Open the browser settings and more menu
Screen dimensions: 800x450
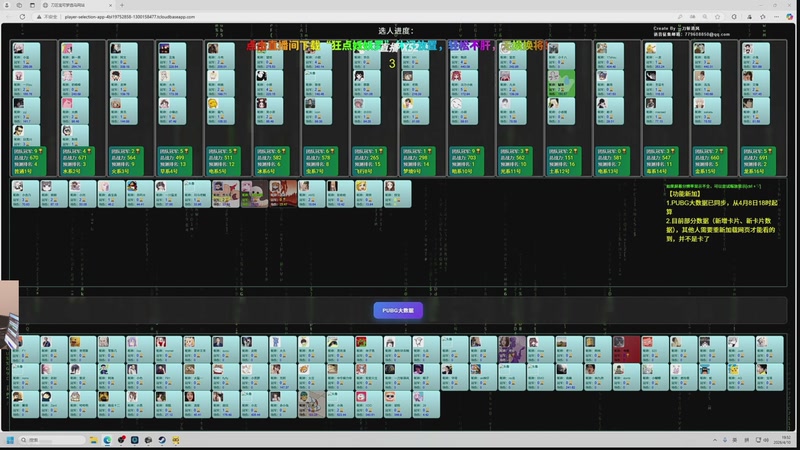(776, 17)
